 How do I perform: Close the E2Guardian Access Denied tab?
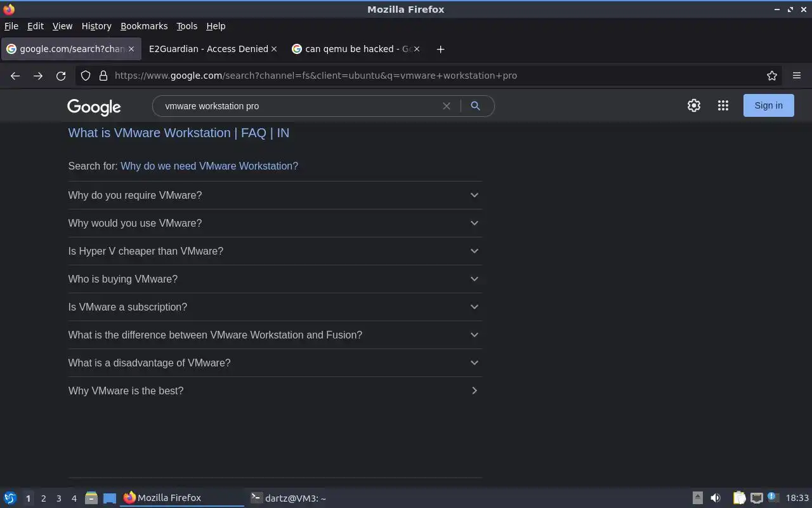[274, 49]
